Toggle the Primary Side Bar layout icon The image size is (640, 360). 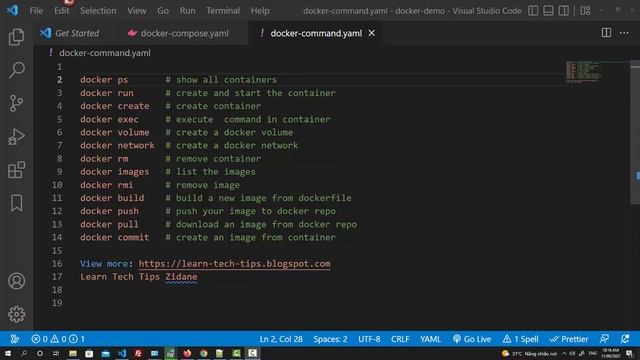533,11
